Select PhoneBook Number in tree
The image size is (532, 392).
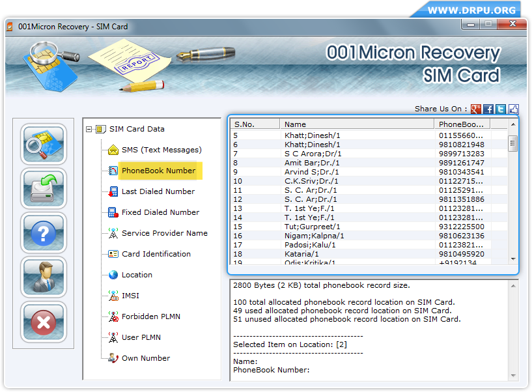coord(158,171)
